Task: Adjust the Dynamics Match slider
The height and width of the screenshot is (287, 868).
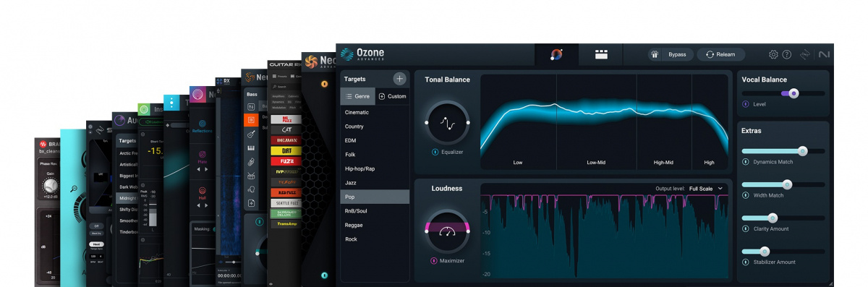Action: [783, 151]
